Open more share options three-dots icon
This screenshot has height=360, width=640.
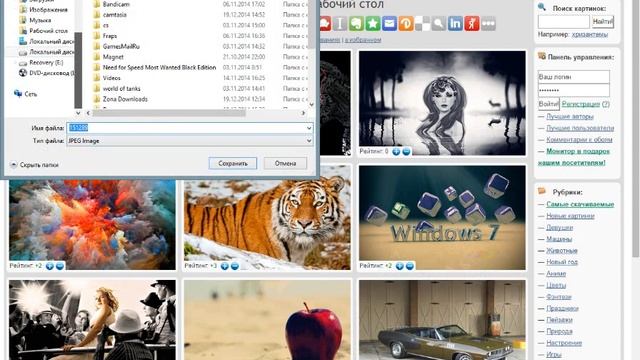(488, 24)
